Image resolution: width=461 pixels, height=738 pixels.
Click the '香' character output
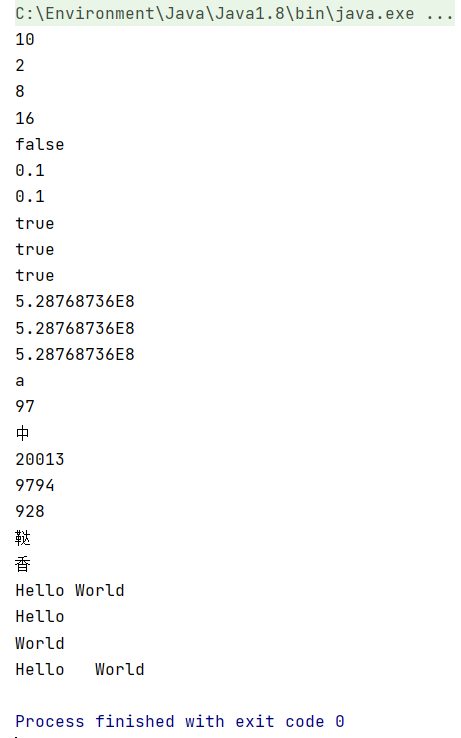pyautogui.click(x=22, y=563)
